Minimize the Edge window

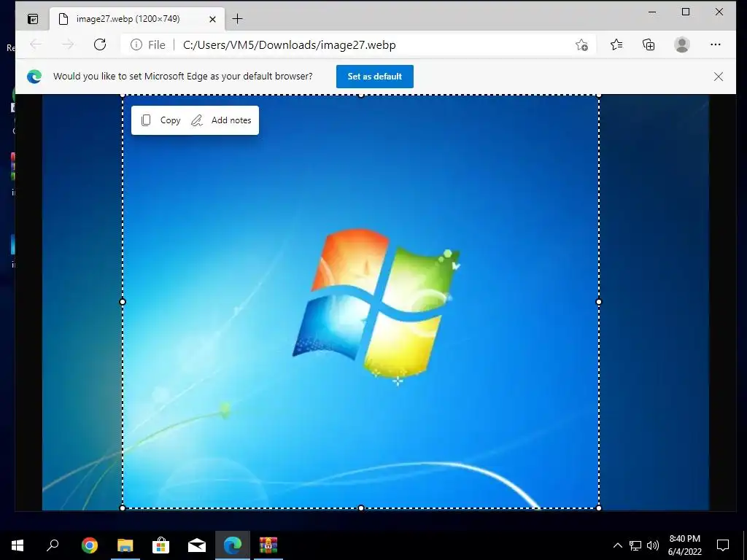click(652, 12)
